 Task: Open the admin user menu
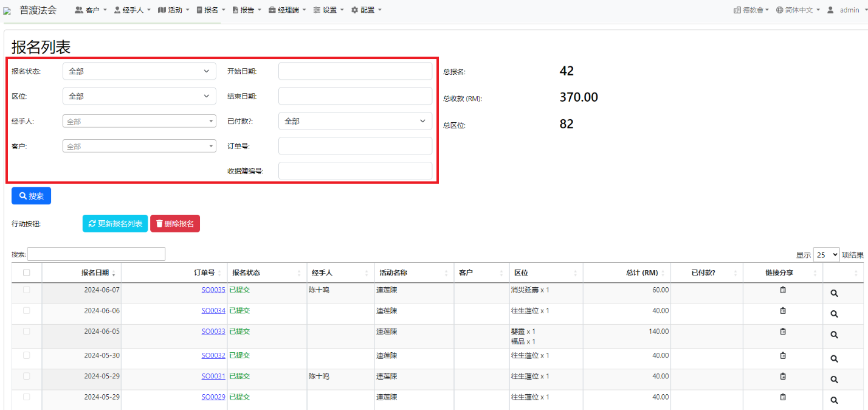click(x=847, y=10)
